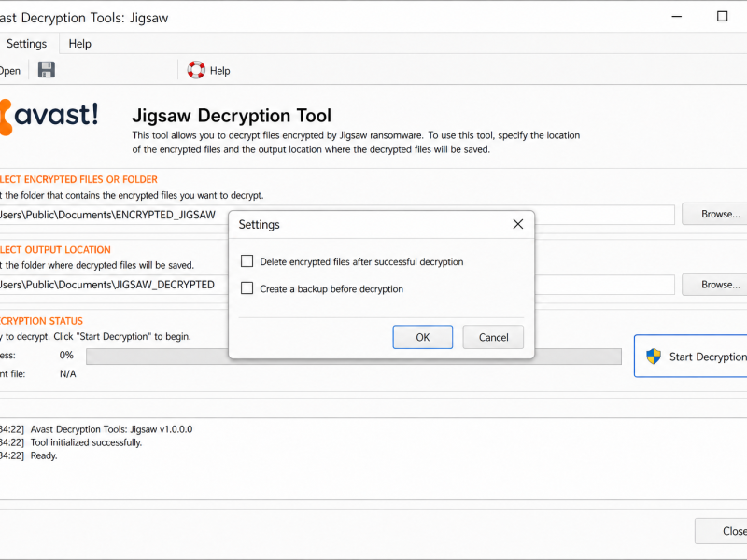Screen dimensions: 747x560
Task: Click the Open toolbar item
Action: [x=9, y=71]
